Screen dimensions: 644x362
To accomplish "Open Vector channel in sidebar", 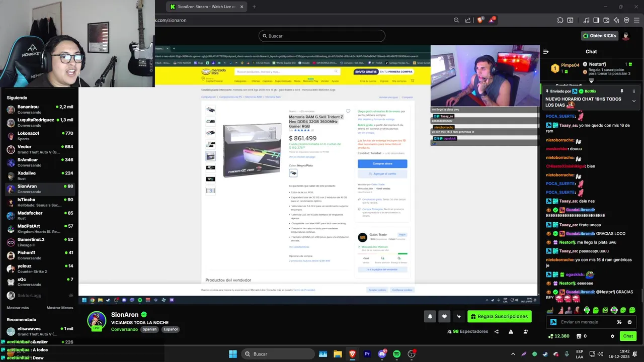I will click(40, 149).
